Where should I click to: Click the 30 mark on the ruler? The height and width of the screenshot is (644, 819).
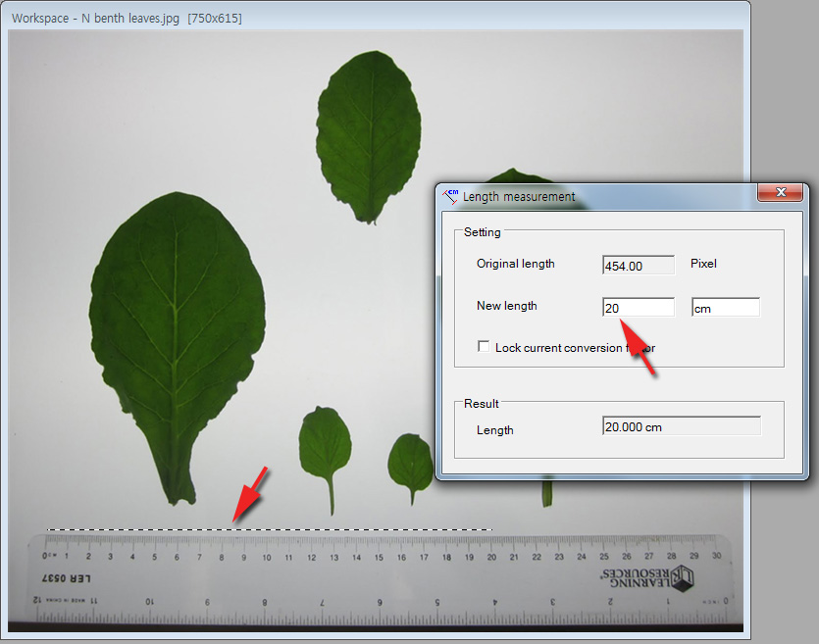715,558
